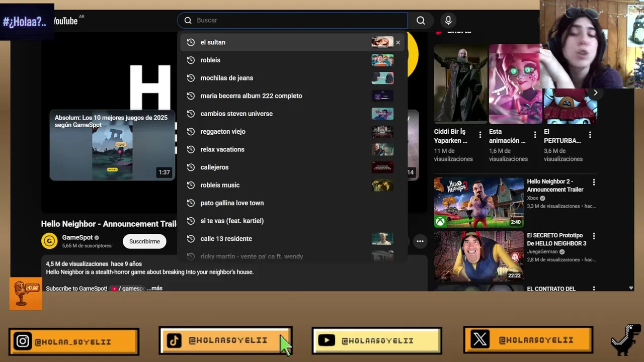Viewport: 644px width, 362px height.
Task: Open the gamespot link in the description
Action: coord(128,289)
